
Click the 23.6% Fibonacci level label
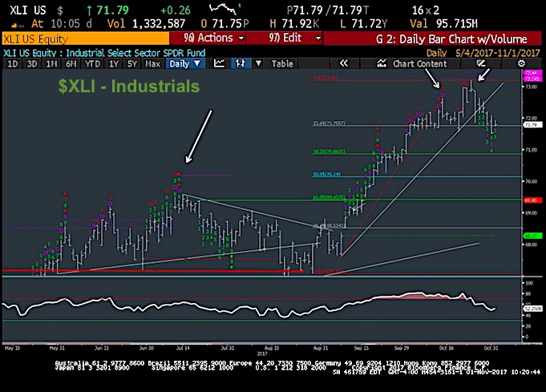click(x=329, y=123)
